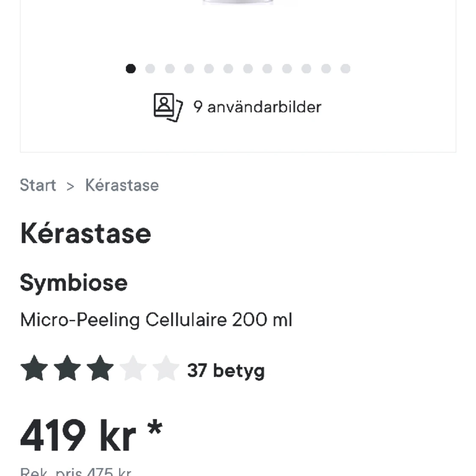Click the person silhouette inside the photo icon
The image size is (476, 476).
(163, 104)
